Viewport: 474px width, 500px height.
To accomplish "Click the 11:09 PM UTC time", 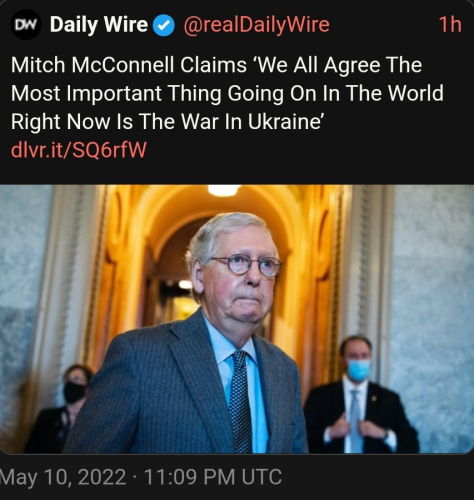I will [x=213, y=477].
